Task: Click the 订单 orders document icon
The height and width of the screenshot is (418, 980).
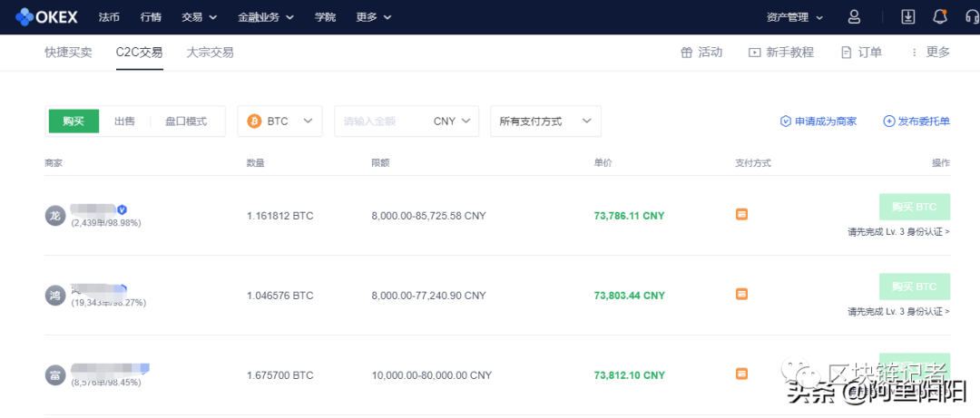Action: point(847,53)
